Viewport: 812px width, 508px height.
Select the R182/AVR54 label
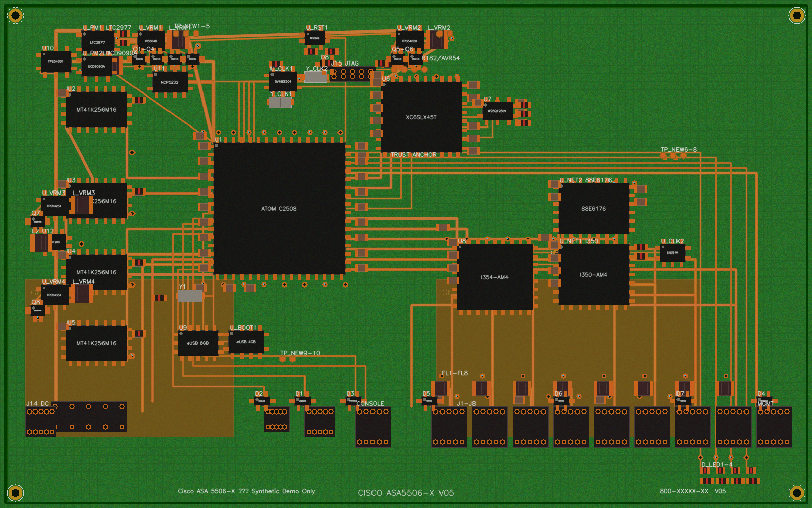pos(441,58)
